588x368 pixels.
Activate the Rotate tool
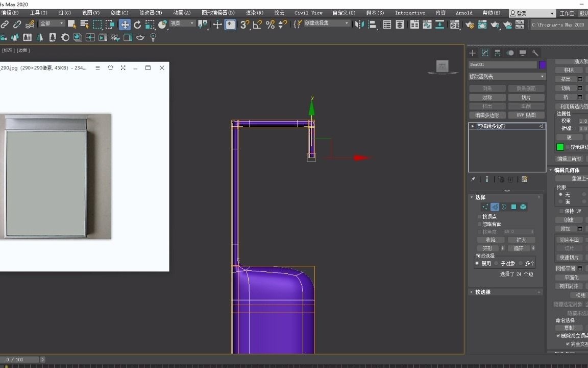tap(137, 24)
